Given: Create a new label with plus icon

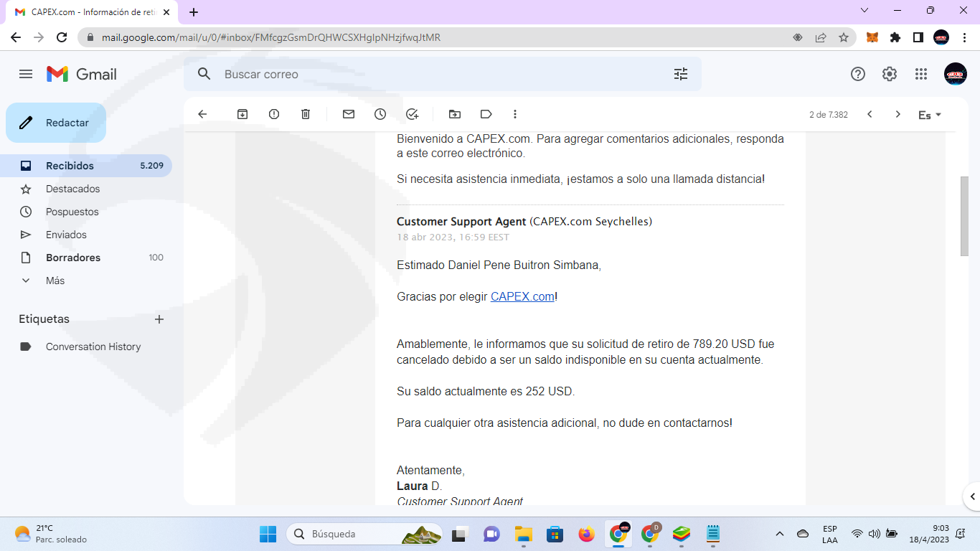Looking at the screenshot, I should (159, 319).
